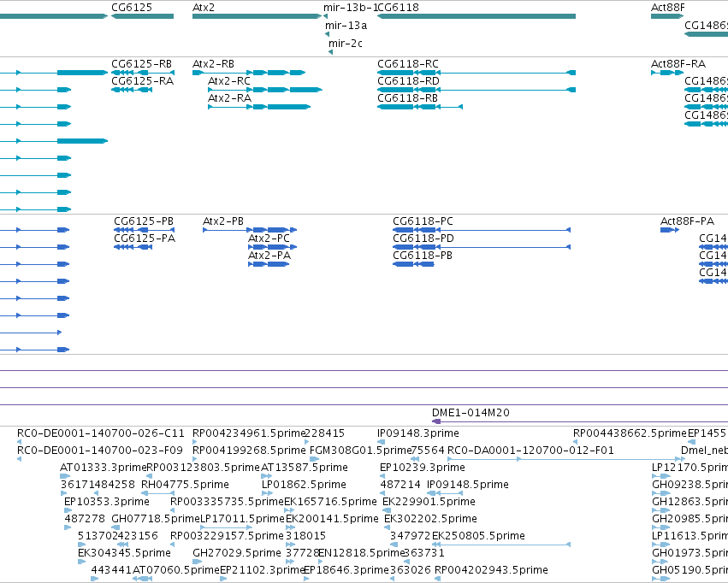Screen dimensions: 728x583
Task: Select the Atx2-RA transcript label
Action: pos(229,98)
